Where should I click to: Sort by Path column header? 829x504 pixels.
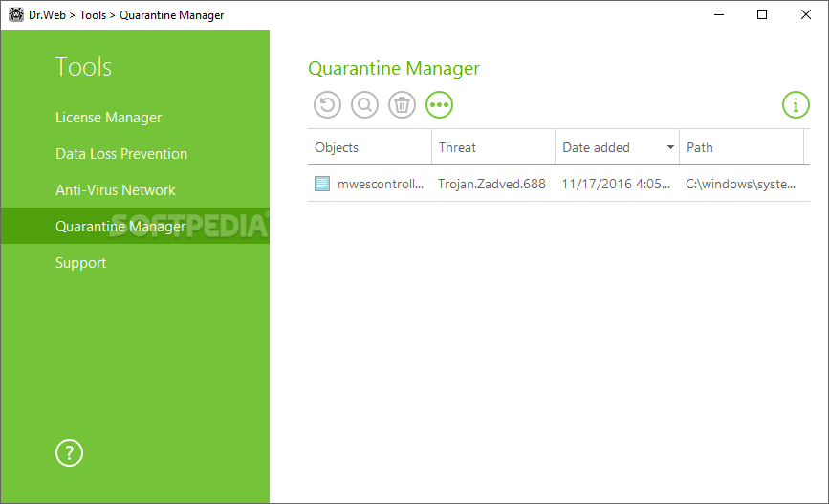(741, 147)
